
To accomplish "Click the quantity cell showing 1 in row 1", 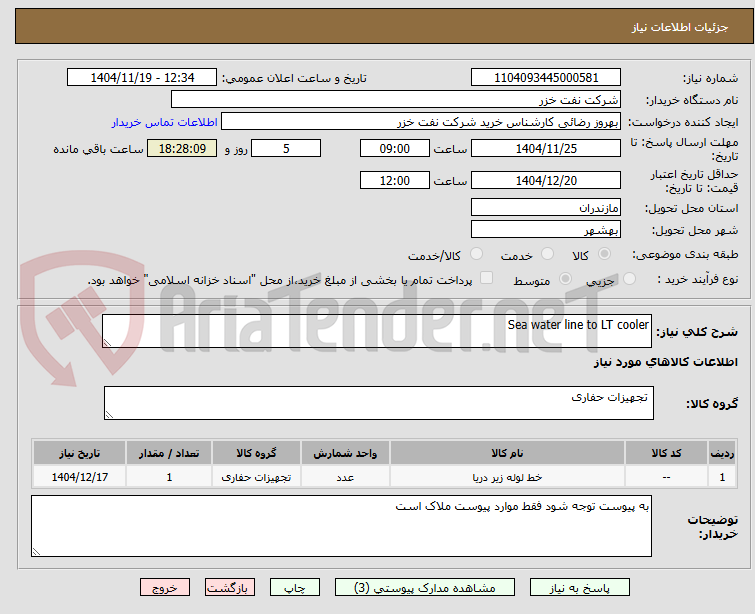I will coord(169,477).
